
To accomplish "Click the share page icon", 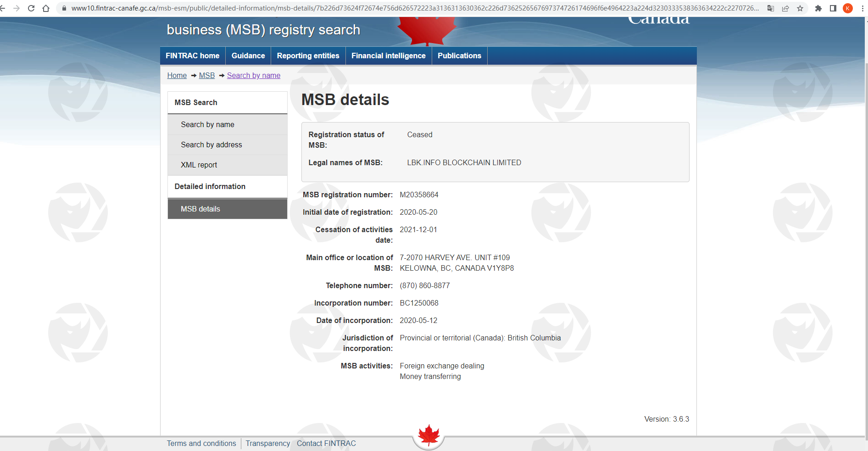I will pyautogui.click(x=785, y=8).
